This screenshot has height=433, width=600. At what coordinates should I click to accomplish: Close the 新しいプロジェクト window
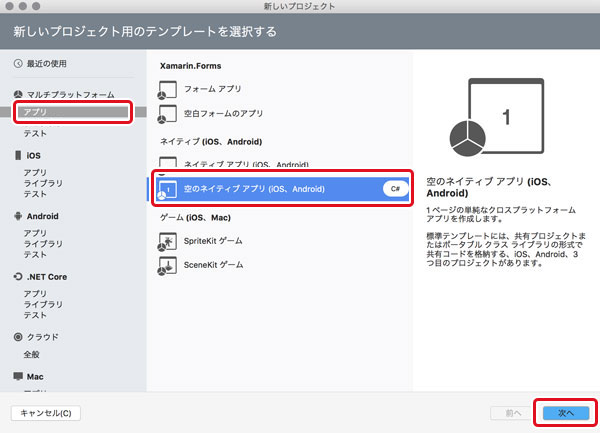click(10, 6)
